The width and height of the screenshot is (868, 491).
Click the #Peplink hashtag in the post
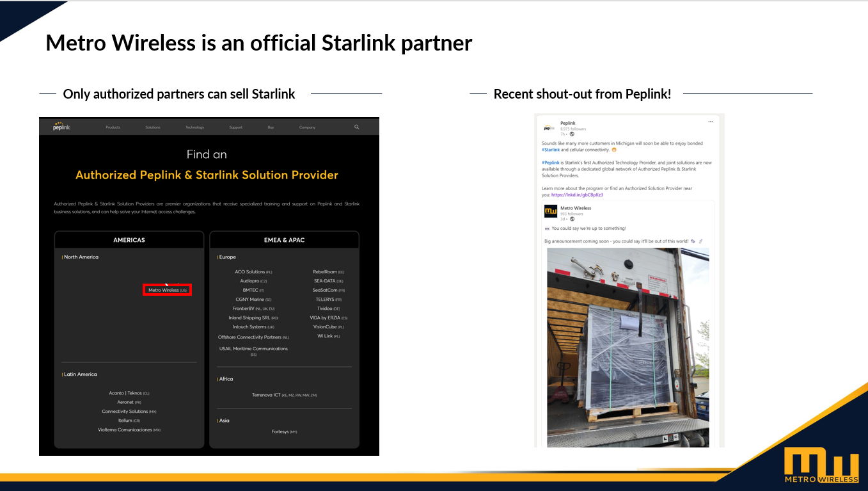(x=551, y=163)
